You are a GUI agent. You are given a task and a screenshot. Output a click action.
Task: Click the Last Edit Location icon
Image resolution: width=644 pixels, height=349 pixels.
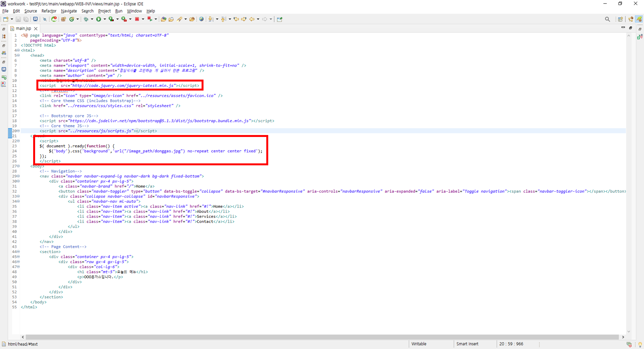click(x=236, y=19)
